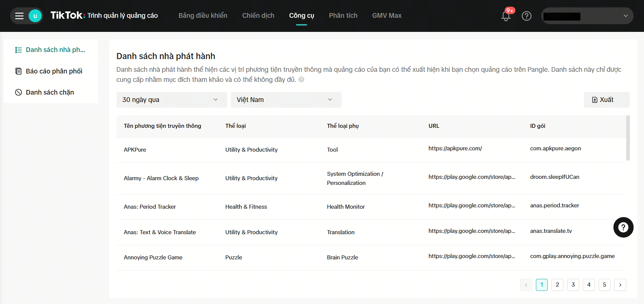
Task: Open the 30 ngày qua date range dropdown
Action: point(172,100)
